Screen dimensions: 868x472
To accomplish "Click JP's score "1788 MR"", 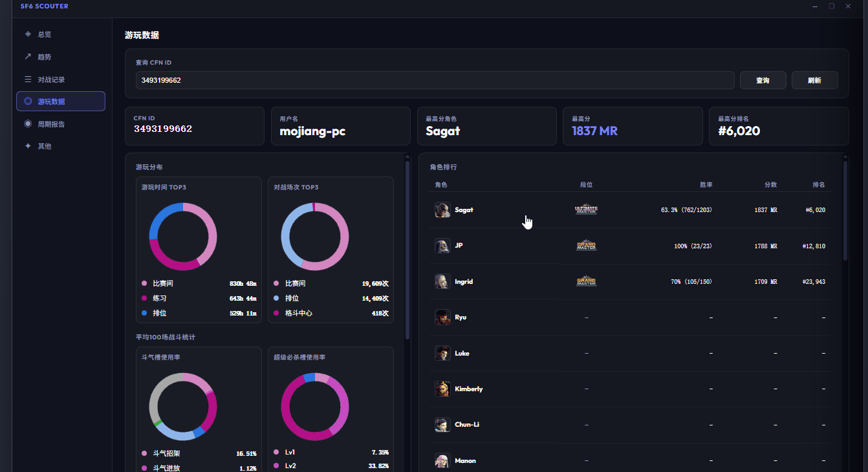I will tap(766, 246).
